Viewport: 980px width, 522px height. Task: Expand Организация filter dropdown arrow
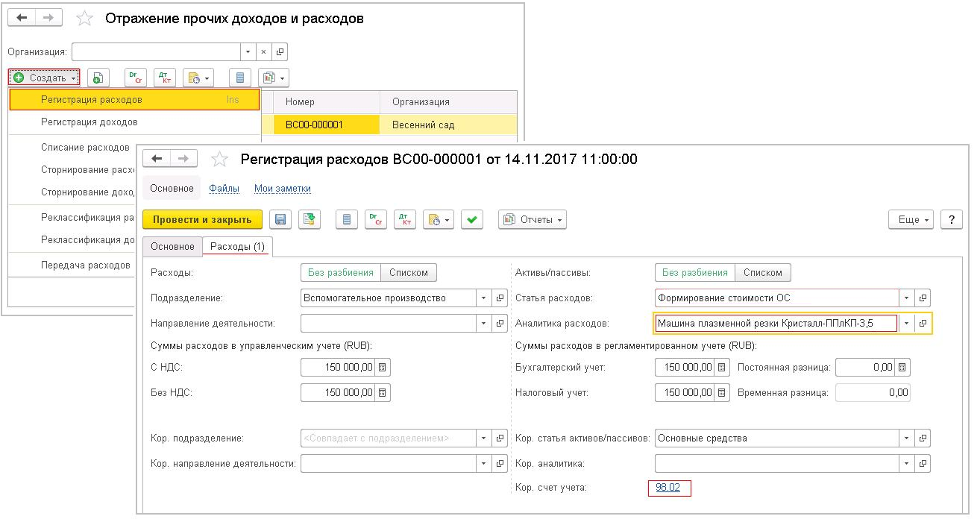click(248, 52)
